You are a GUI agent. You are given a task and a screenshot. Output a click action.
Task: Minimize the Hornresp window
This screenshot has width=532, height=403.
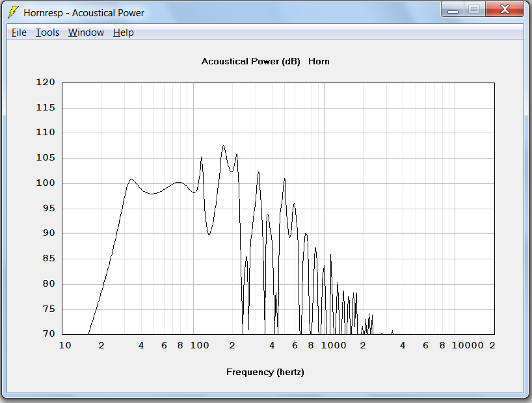pos(453,9)
